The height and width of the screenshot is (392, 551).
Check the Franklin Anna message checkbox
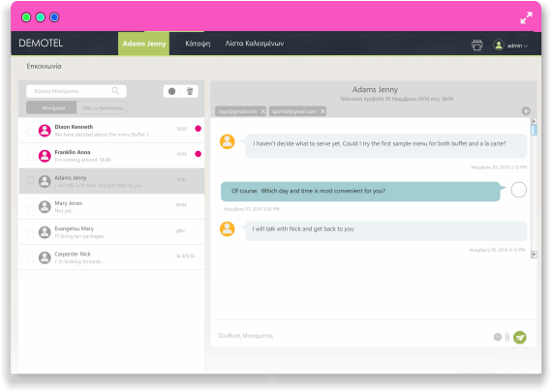pos(31,157)
